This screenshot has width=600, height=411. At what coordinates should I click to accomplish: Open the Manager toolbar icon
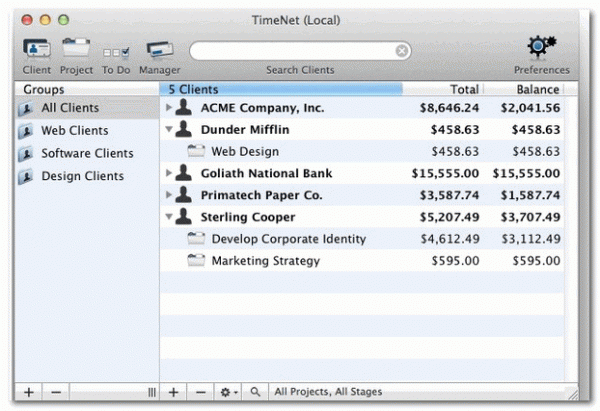tap(160, 50)
